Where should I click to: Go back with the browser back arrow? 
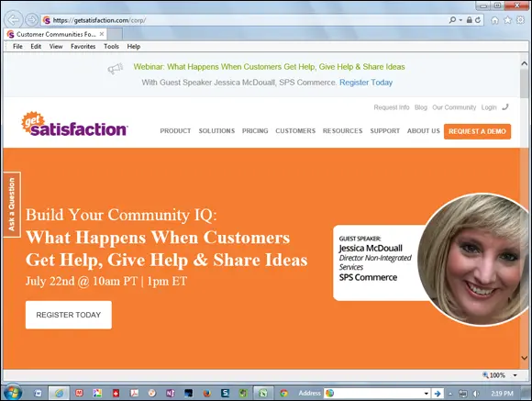pyautogui.click(x=14, y=19)
